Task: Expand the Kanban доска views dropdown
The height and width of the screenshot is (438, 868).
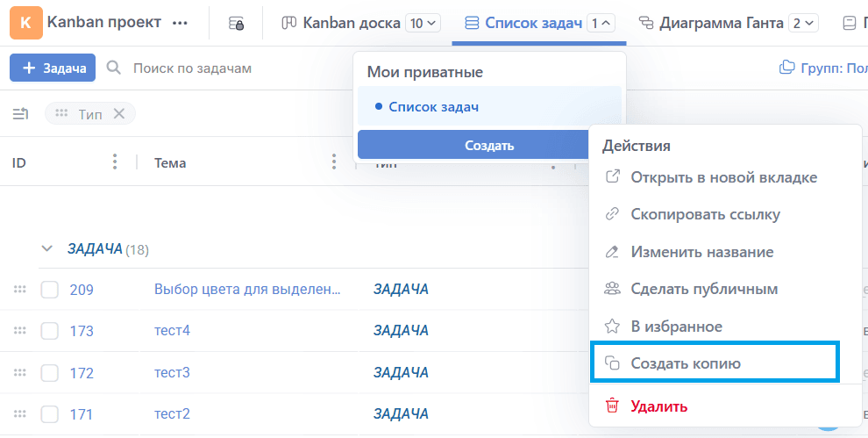Action: (423, 24)
